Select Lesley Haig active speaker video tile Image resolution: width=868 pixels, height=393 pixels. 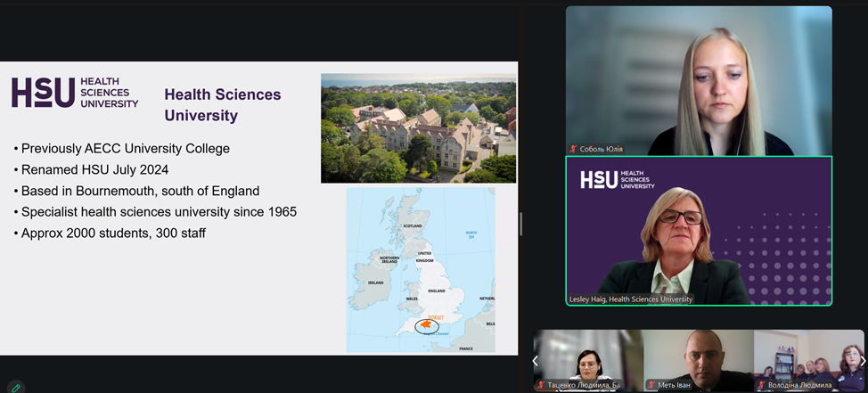pos(699,231)
